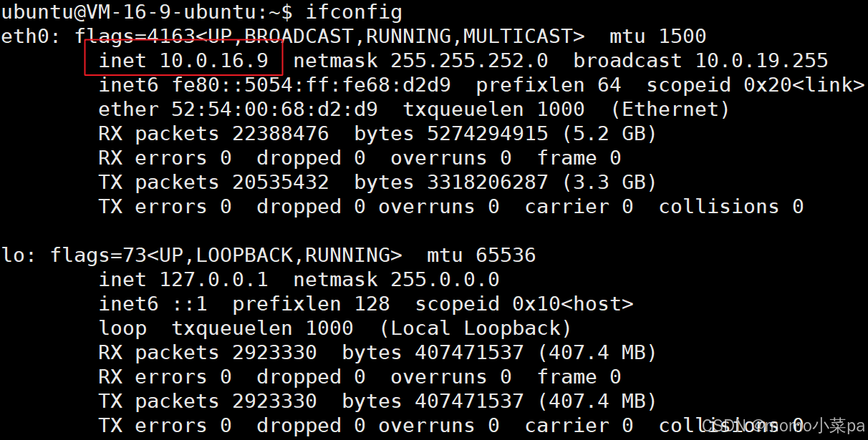Viewport: 868px width, 440px height.
Task: Click the ether MAC address 52:54:00:68:d2:d9
Action: [238, 109]
